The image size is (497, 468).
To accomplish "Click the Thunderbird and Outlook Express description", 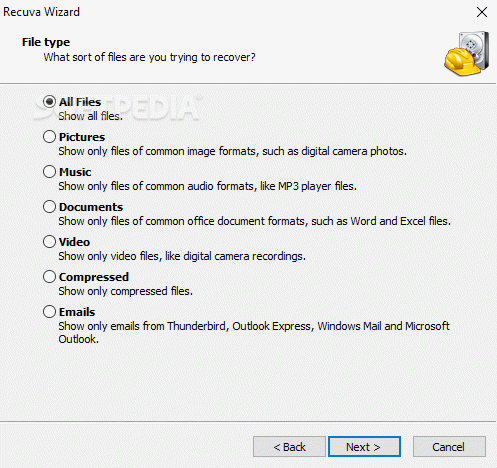I will pyautogui.click(x=254, y=332).
